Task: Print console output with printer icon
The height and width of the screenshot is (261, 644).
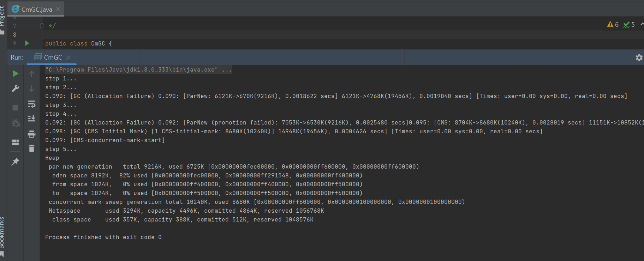Action: click(31, 134)
